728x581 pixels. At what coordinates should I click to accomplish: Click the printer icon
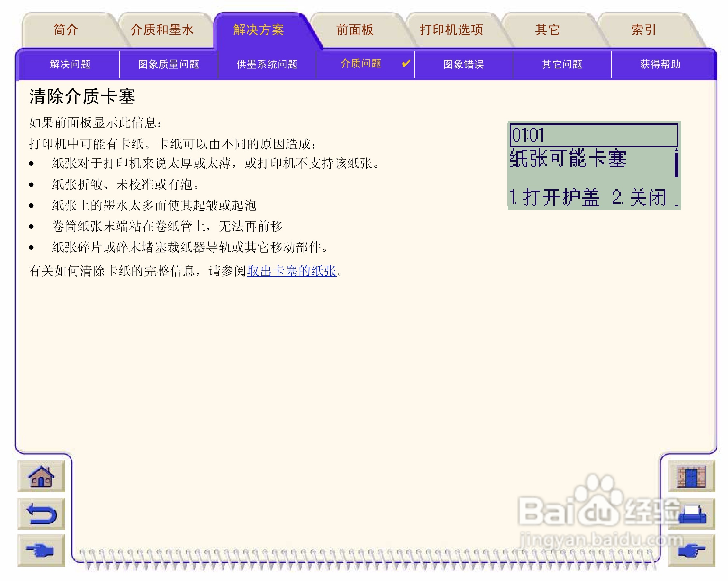pos(692,514)
